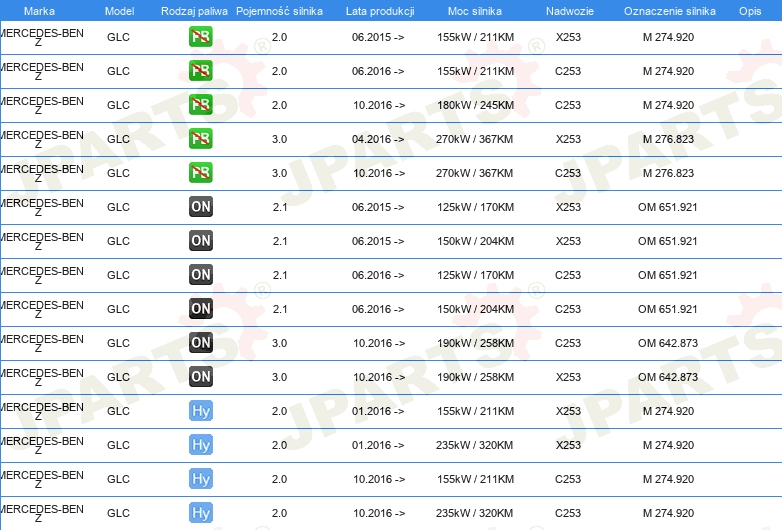Viewport: 782px width, 530px height.
Task: Click the Marka column header
Action: point(39,11)
